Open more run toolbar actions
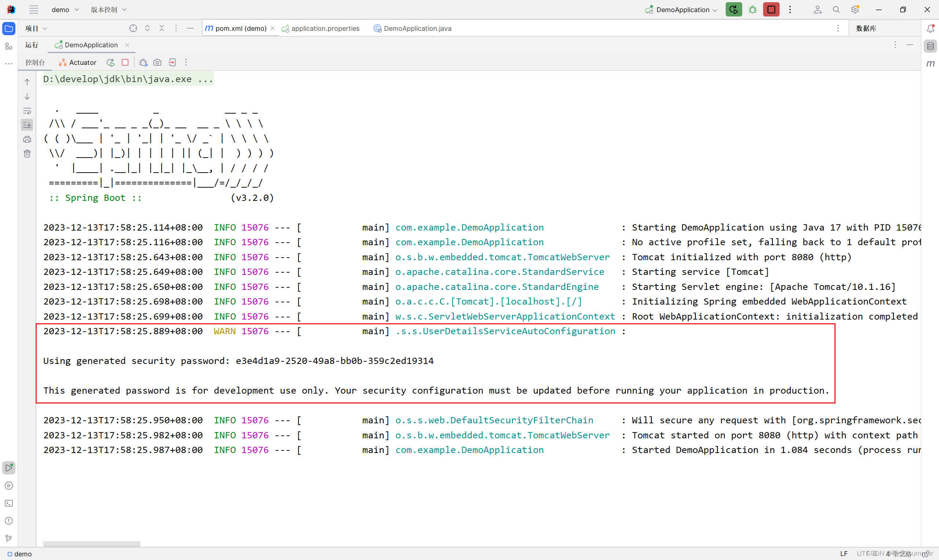 point(186,63)
